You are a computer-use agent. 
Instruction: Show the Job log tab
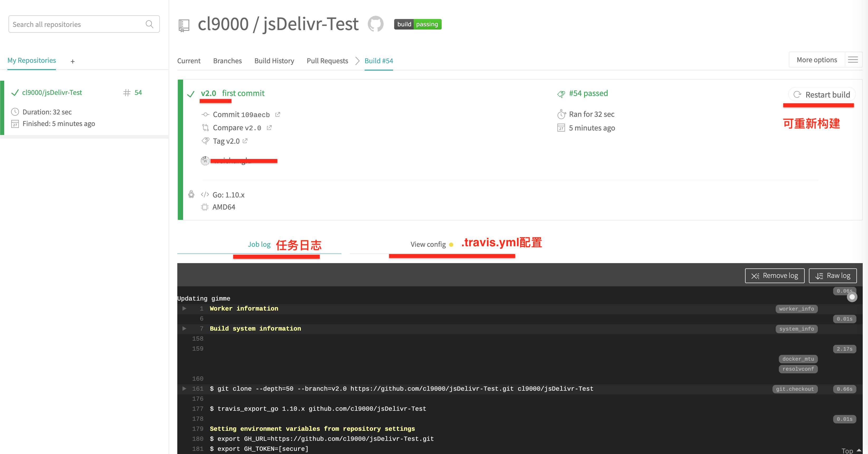pyautogui.click(x=259, y=244)
